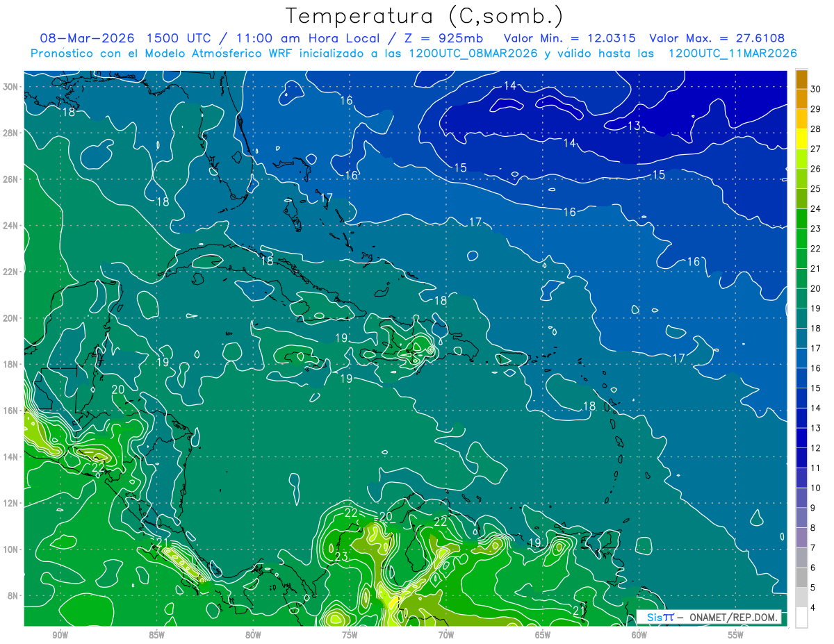
Task: Click the legend scale value "11"
Action: pyautogui.click(x=816, y=468)
